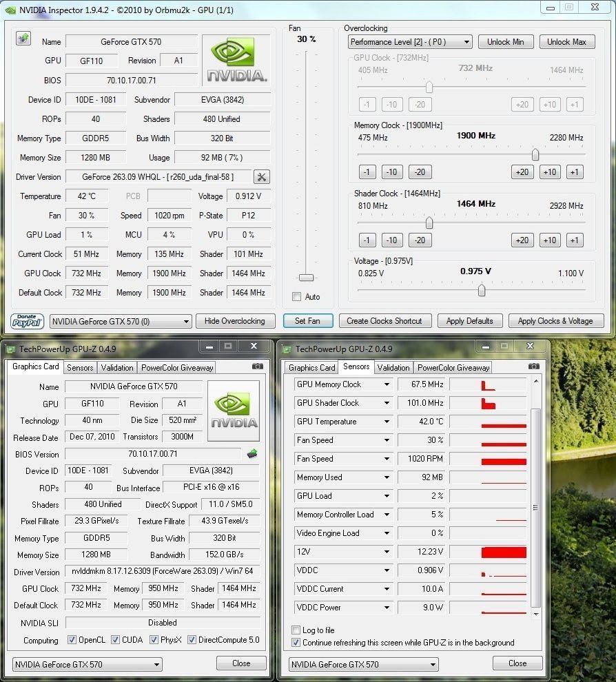616x682 pixels.
Task: Open Performance Level [2] - (P0) dropdown
Action: click(x=410, y=42)
